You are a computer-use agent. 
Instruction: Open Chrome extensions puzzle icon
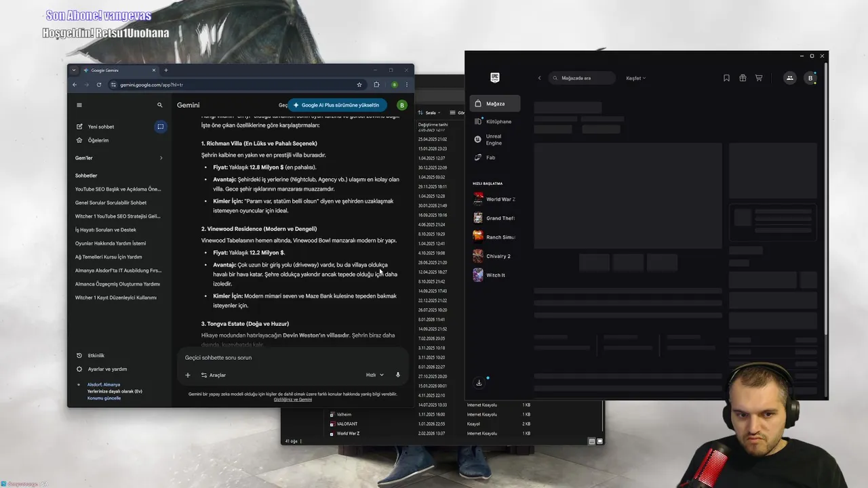pyautogui.click(x=376, y=85)
